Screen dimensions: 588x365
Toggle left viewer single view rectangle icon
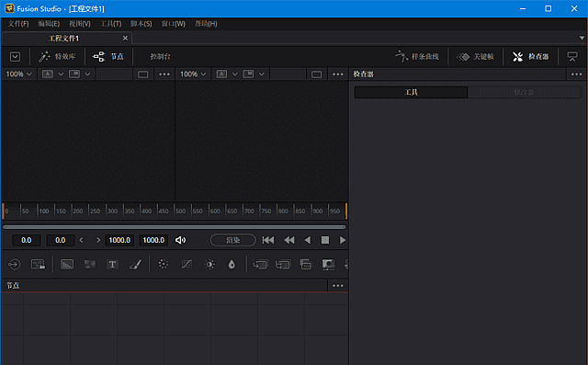pos(143,74)
